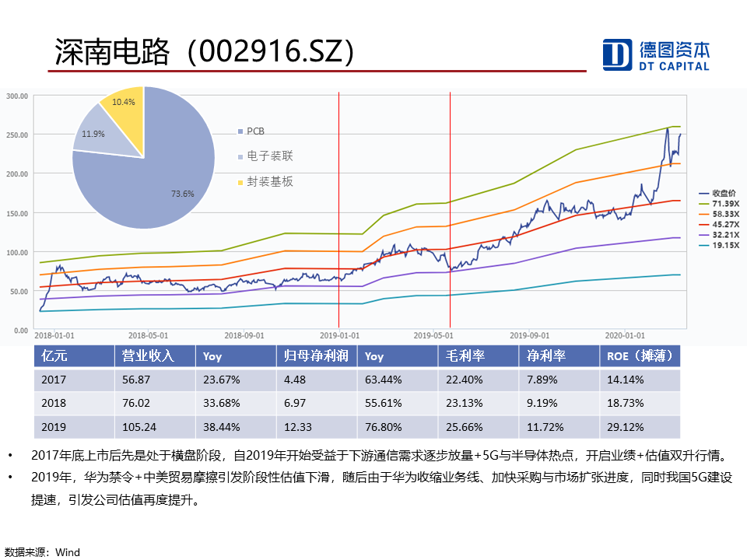The image size is (747, 560).
Task: Click the 毛利率 column header
Action: (x=479, y=356)
